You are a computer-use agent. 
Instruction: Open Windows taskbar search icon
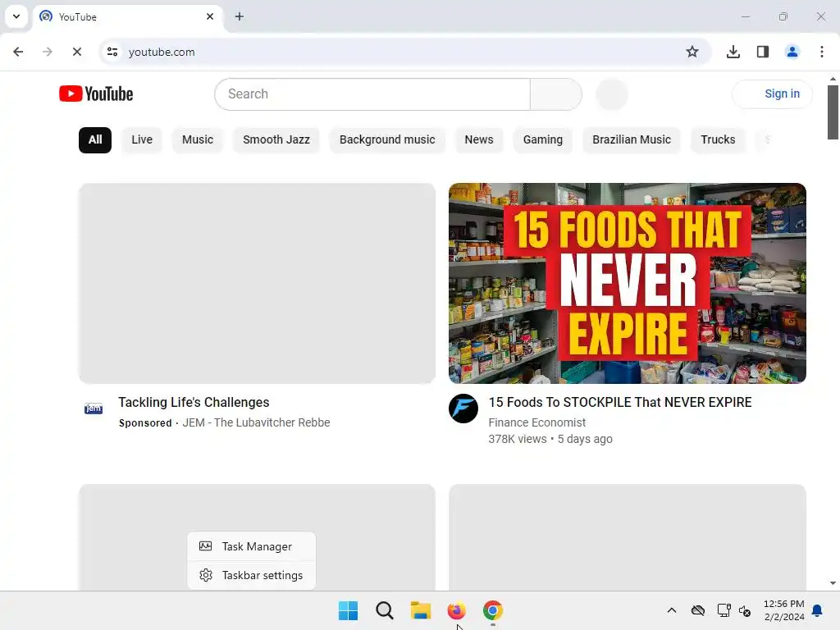[385, 610]
